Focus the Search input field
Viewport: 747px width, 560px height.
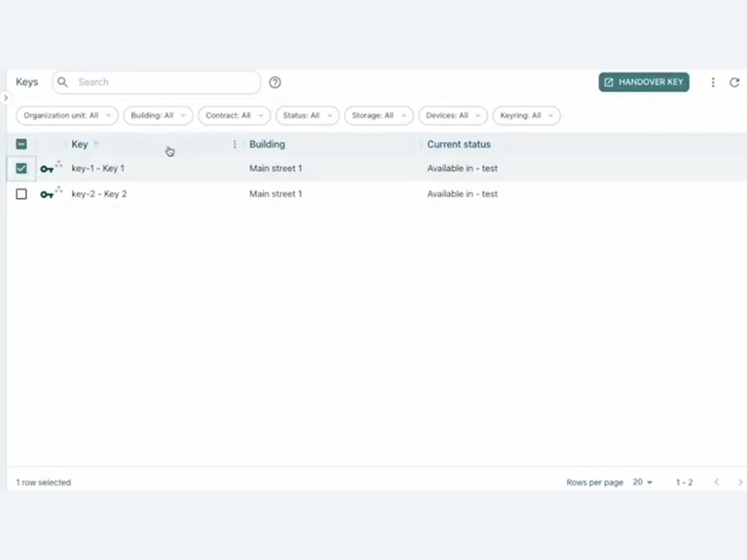[x=156, y=82]
